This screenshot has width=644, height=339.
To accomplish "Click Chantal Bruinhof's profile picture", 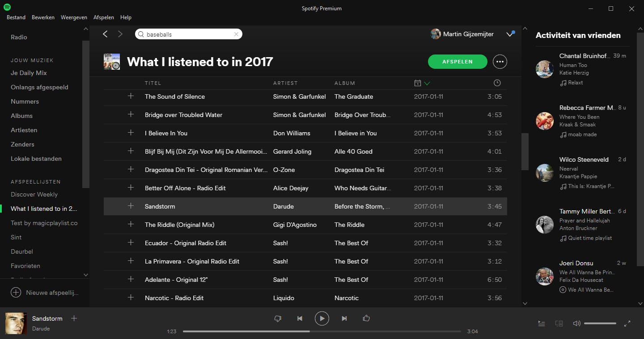I will pos(545,69).
